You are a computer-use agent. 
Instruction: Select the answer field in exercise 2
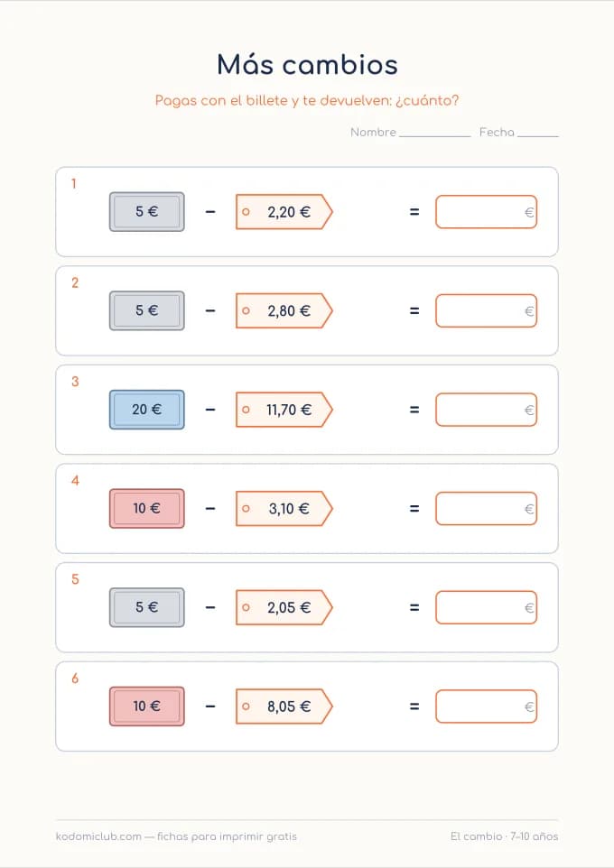[486, 310]
